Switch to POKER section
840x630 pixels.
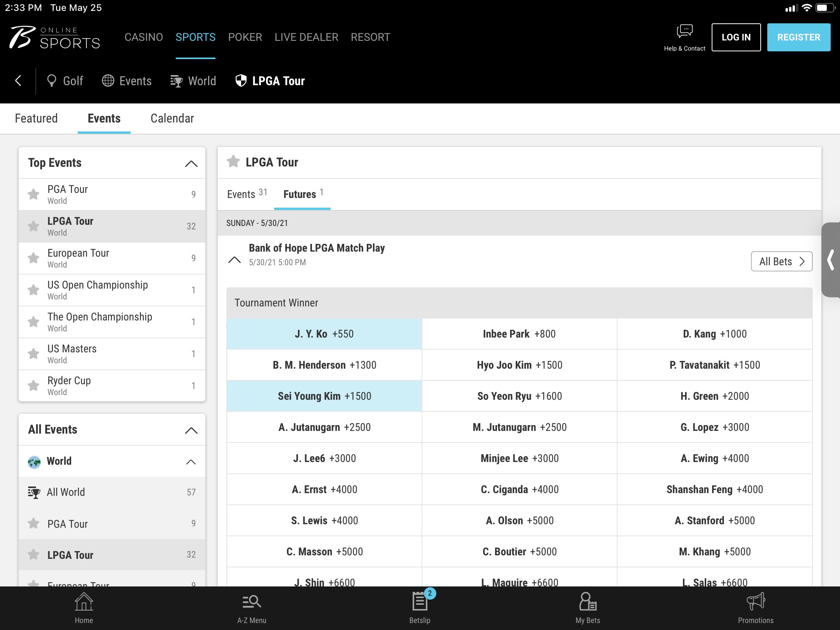[245, 37]
